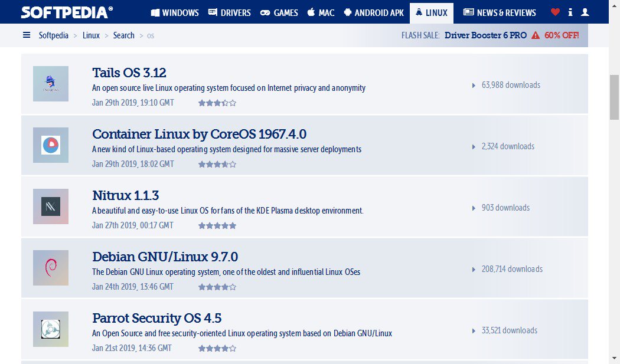This screenshot has height=364, width=620.
Task: Go to Linux breadcrumb link
Action: [x=91, y=35]
